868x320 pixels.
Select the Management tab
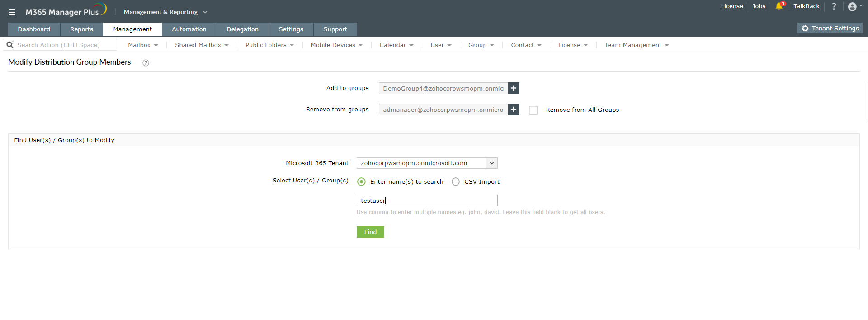[x=132, y=29]
